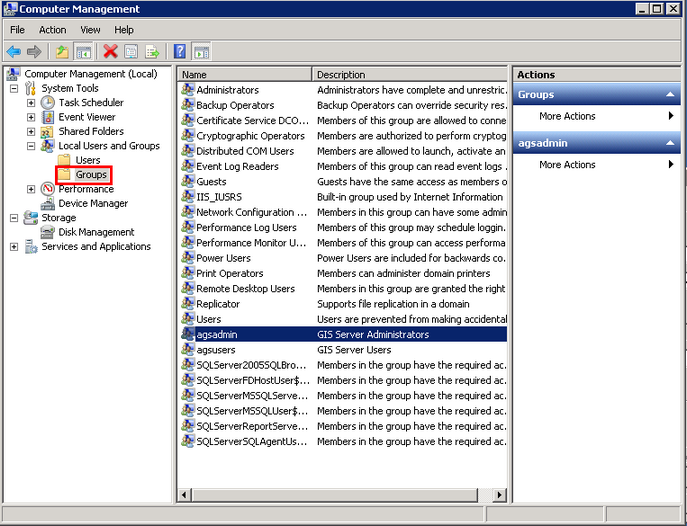This screenshot has height=526, width=687.
Task: Select the Event Log Readers group
Action: point(237,166)
